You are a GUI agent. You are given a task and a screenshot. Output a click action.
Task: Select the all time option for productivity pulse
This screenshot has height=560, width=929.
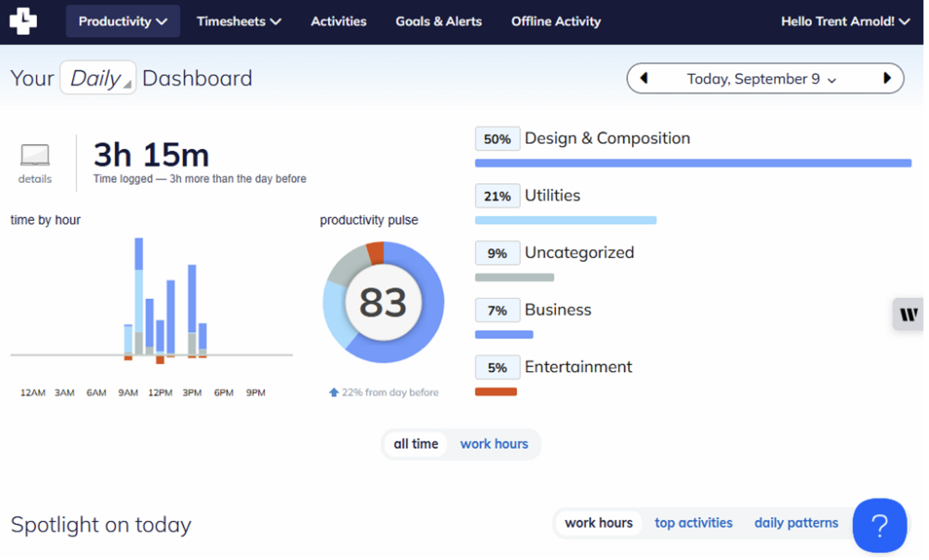click(x=416, y=444)
